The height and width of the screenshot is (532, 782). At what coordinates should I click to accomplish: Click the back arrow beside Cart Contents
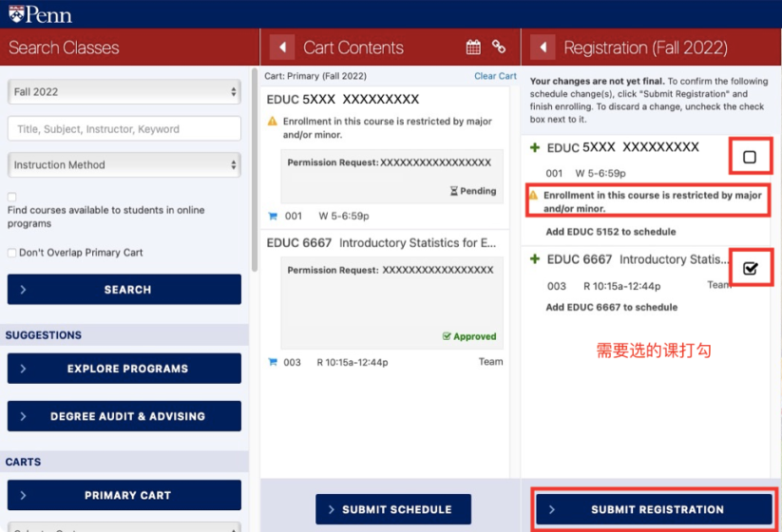[282, 47]
